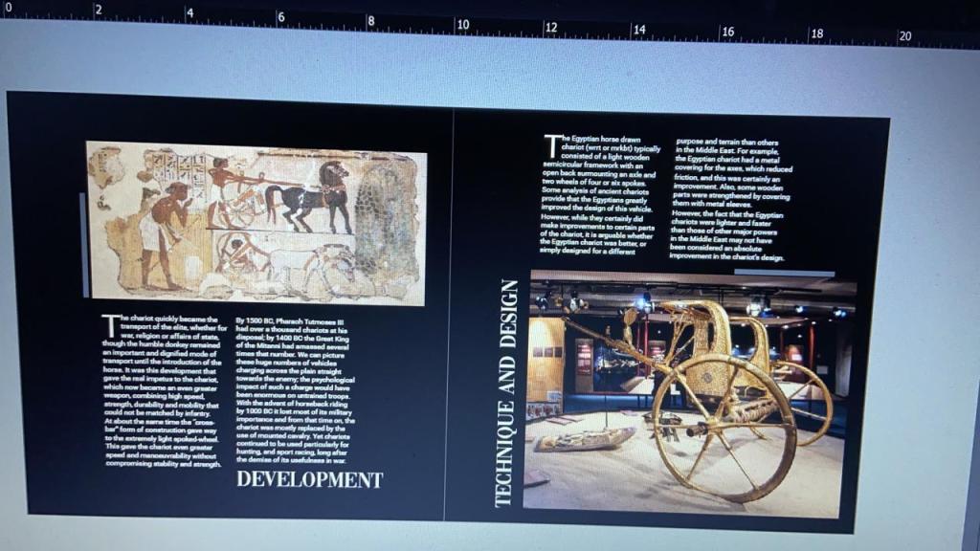Image resolution: width=980 pixels, height=551 pixels.
Task: Click the horizontal gray bar above chariot photo
Action: pyautogui.click(x=783, y=274)
